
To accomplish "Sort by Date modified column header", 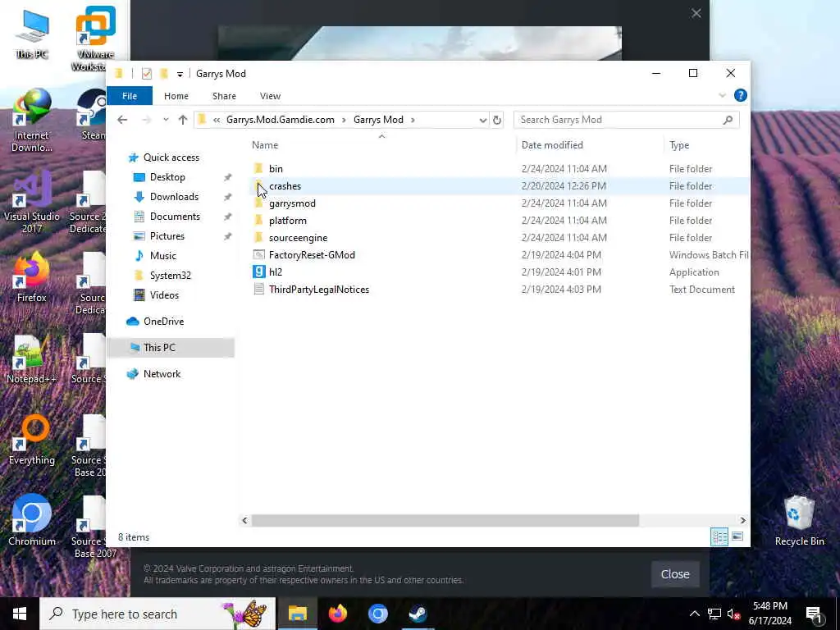I will tap(552, 145).
